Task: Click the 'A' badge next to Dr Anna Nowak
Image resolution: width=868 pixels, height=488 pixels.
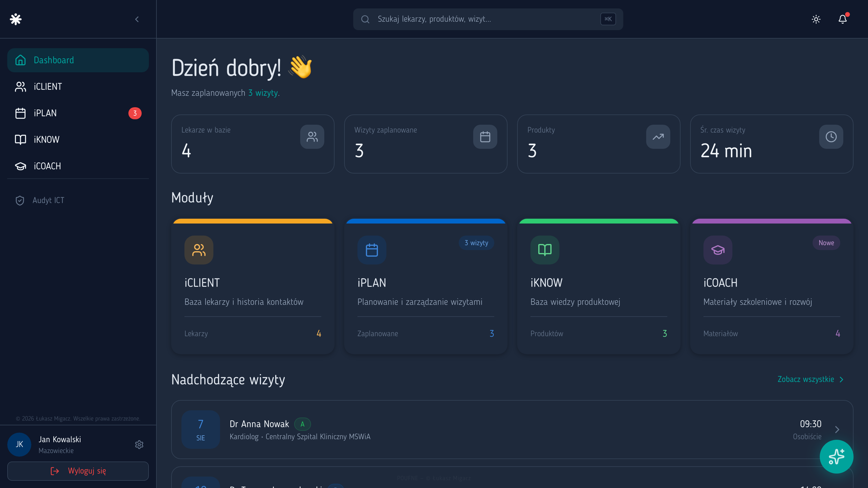Action: pos(302,424)
